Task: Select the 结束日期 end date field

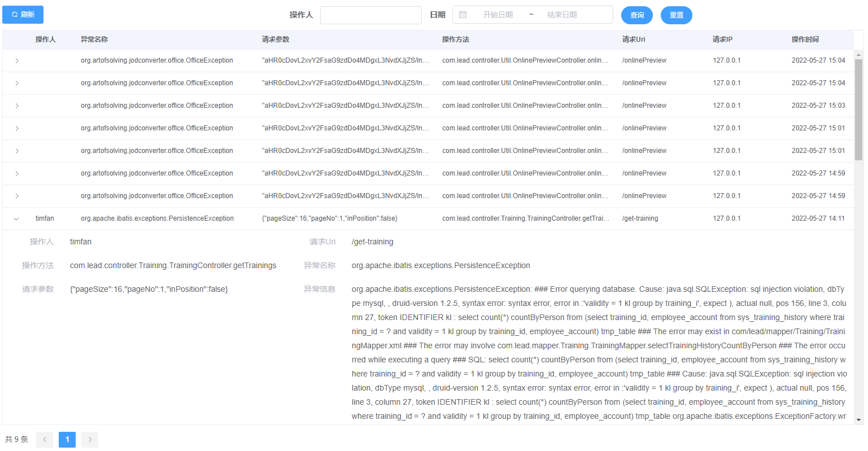Action: (562, 15)
